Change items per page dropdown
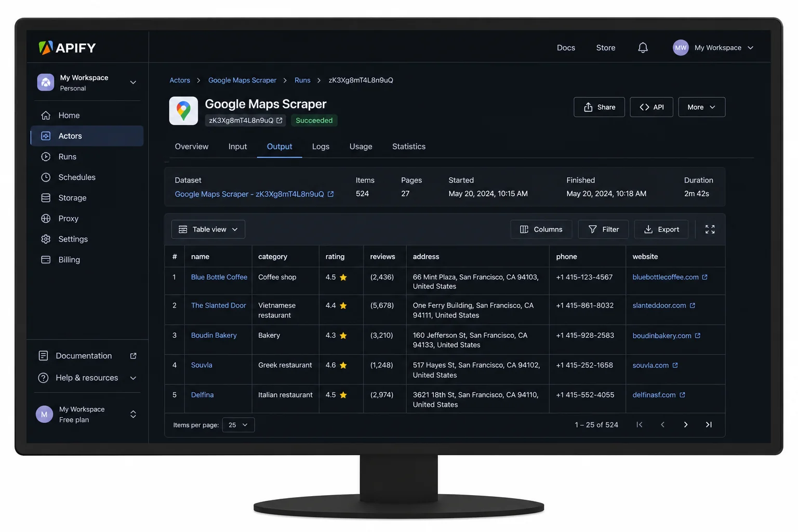The width and height of the screenshot is (798, 532). (x=238, y=425)
